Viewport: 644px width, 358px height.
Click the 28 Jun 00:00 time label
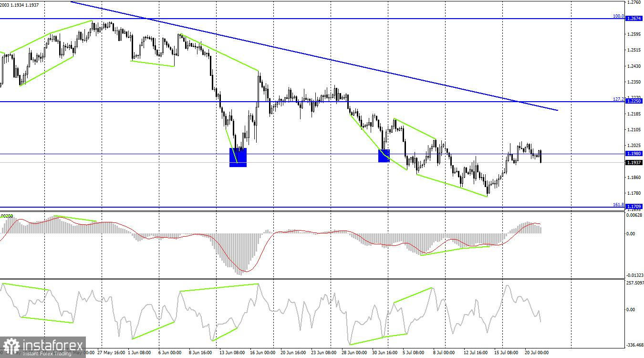pyautogui.click(x=355, y=353)
